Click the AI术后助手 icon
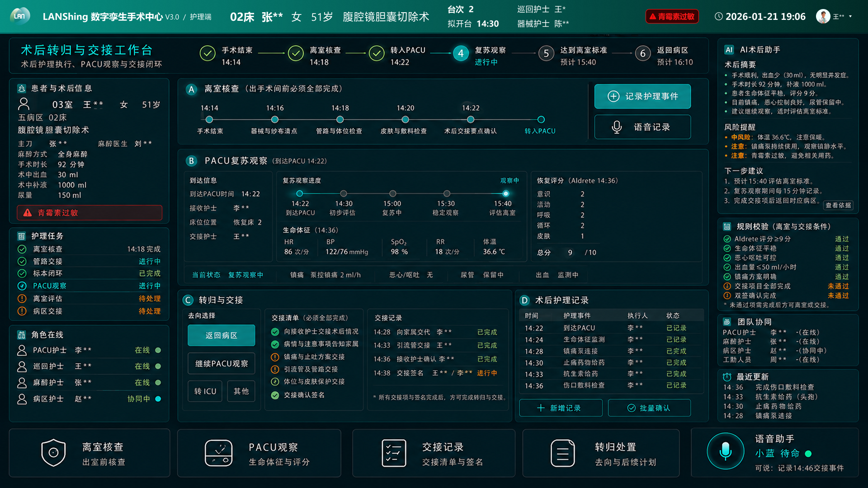 click(x=729, y=50)
